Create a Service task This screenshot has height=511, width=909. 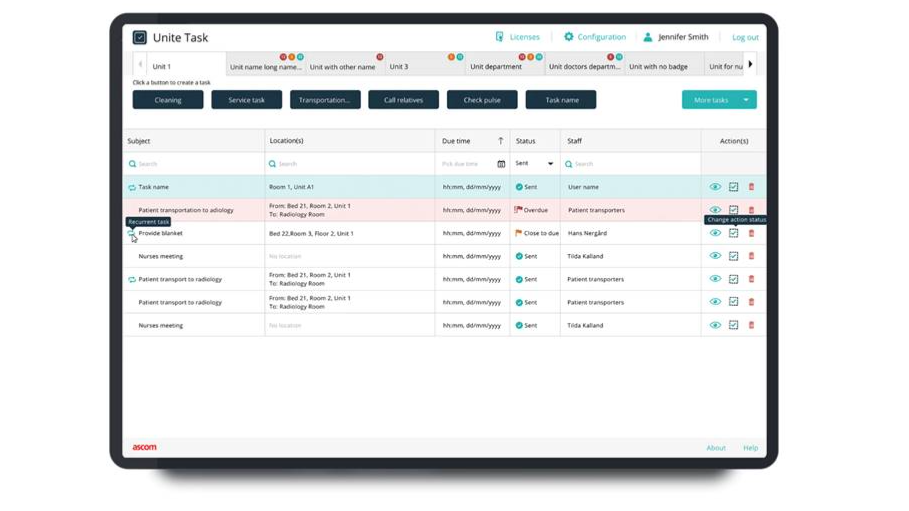pos(246,100)
